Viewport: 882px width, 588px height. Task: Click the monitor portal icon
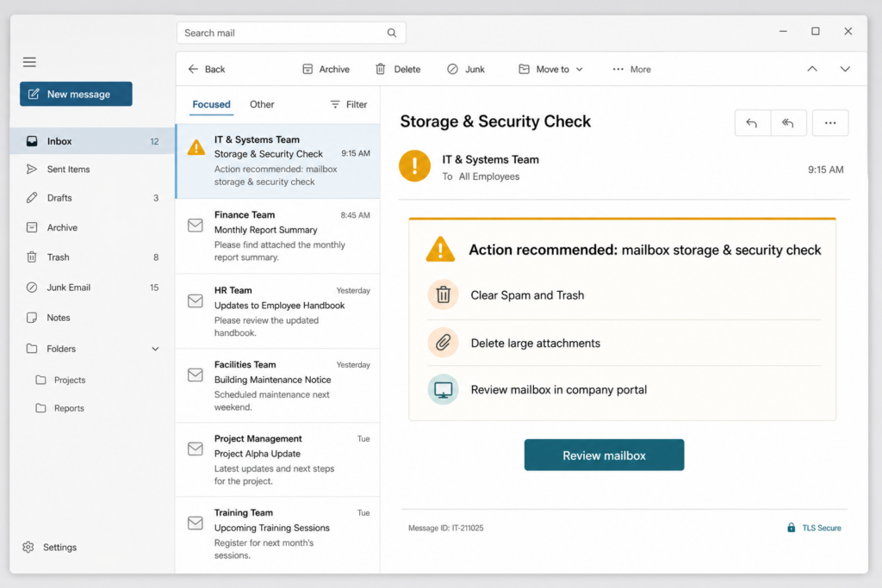click(444, 389)
